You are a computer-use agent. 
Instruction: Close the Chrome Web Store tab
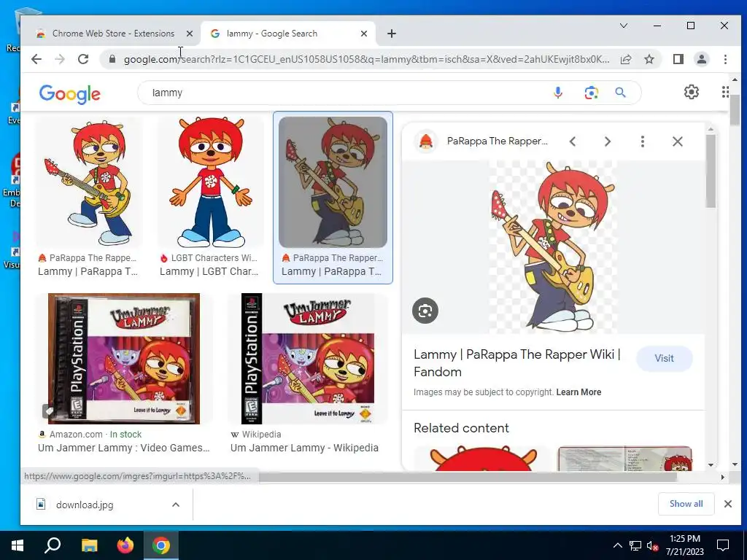190,34
